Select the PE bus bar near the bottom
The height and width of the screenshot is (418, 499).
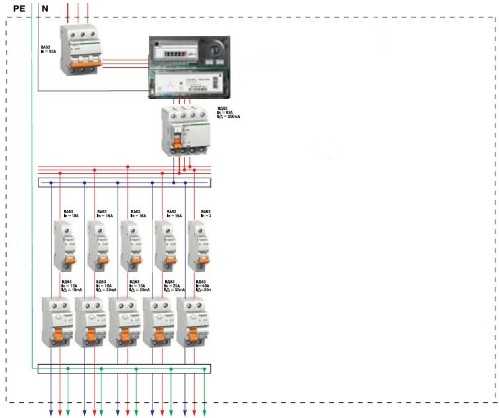(124, 369)
